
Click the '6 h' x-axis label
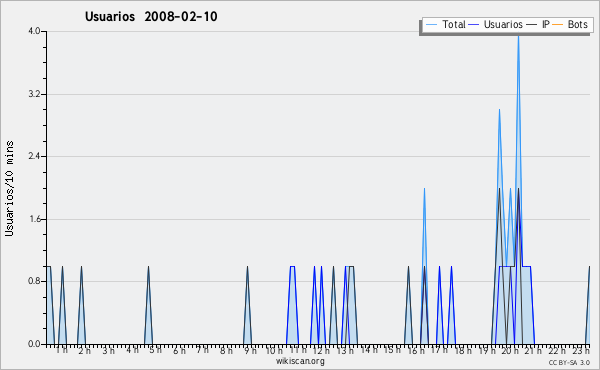pos(179,350)
